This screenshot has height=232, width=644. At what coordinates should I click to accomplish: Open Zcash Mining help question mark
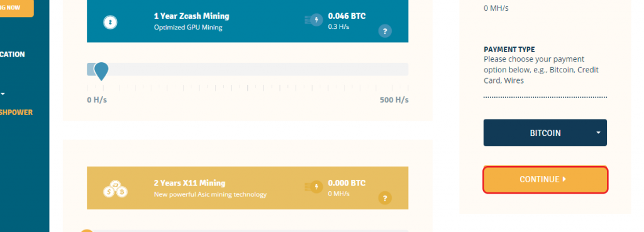coord(385,31)
